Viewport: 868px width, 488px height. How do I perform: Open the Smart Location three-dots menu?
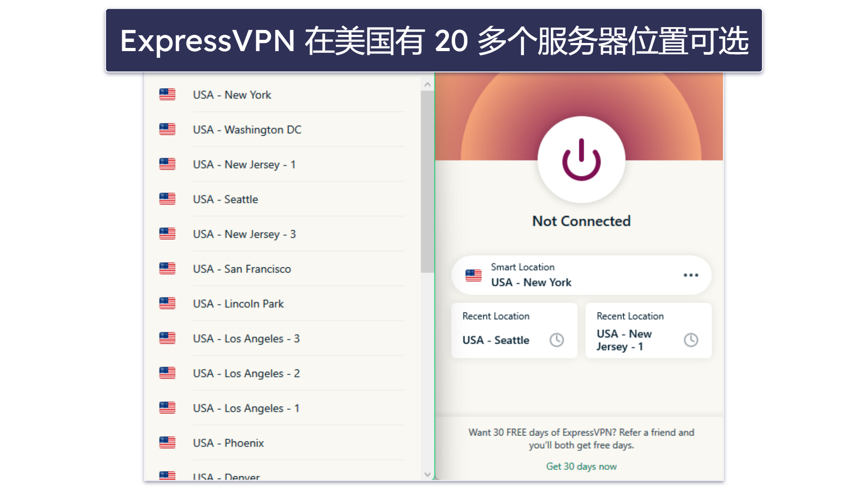[x=691, y=275]
